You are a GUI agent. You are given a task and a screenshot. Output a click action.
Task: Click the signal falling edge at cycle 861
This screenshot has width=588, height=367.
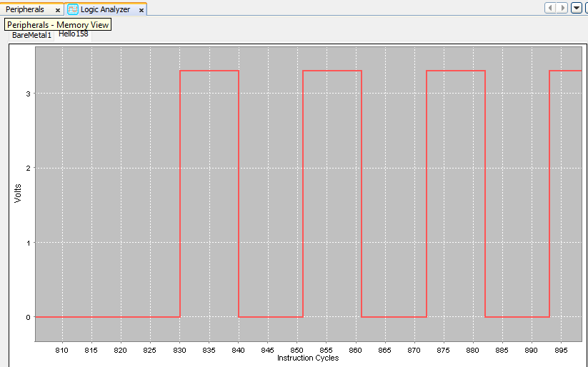tap(362, 193)
